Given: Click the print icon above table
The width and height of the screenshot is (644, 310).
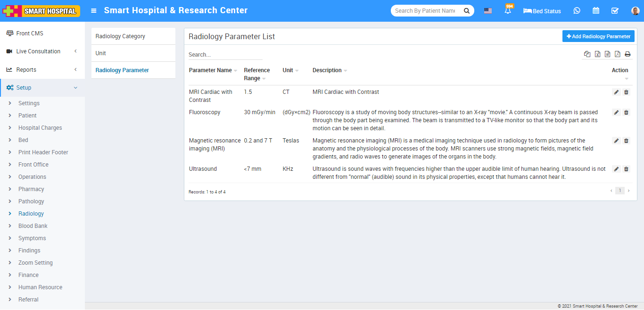Looking at the screenshot, I should (x=627, y=54).
